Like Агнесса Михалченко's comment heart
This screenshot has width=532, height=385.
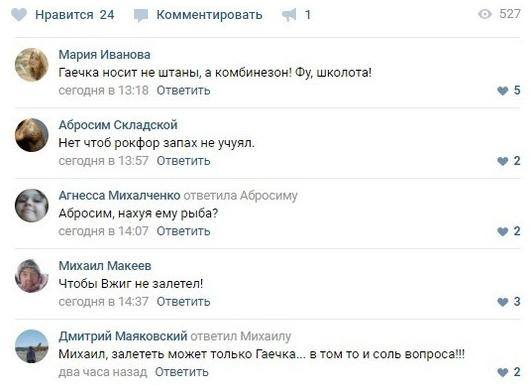pyautogui.click(x=502, y=232)
